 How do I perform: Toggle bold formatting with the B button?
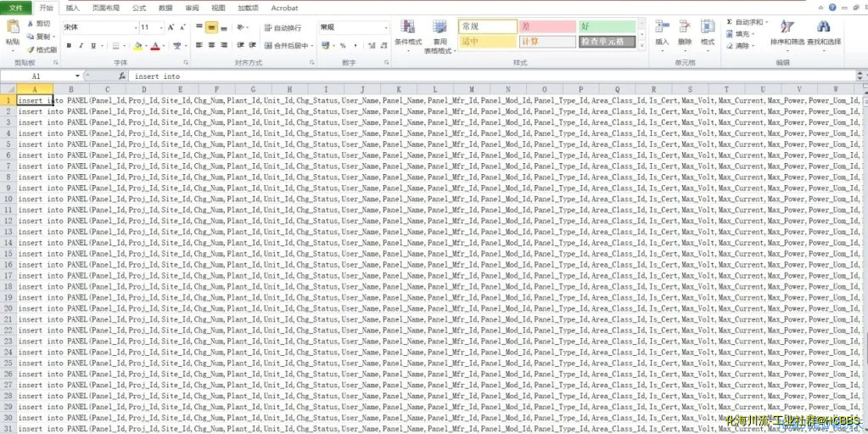pos(69,46)
